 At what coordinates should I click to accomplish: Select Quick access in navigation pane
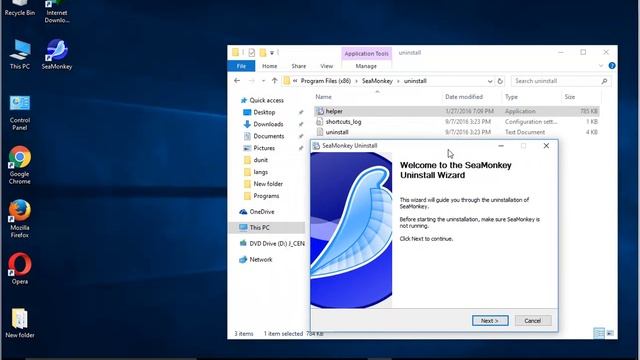click(267, 100)
